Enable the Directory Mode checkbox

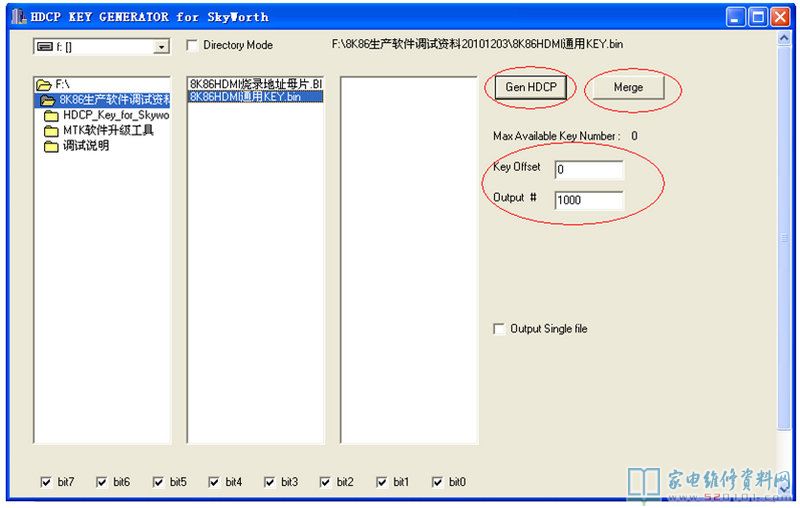point(193,45)
